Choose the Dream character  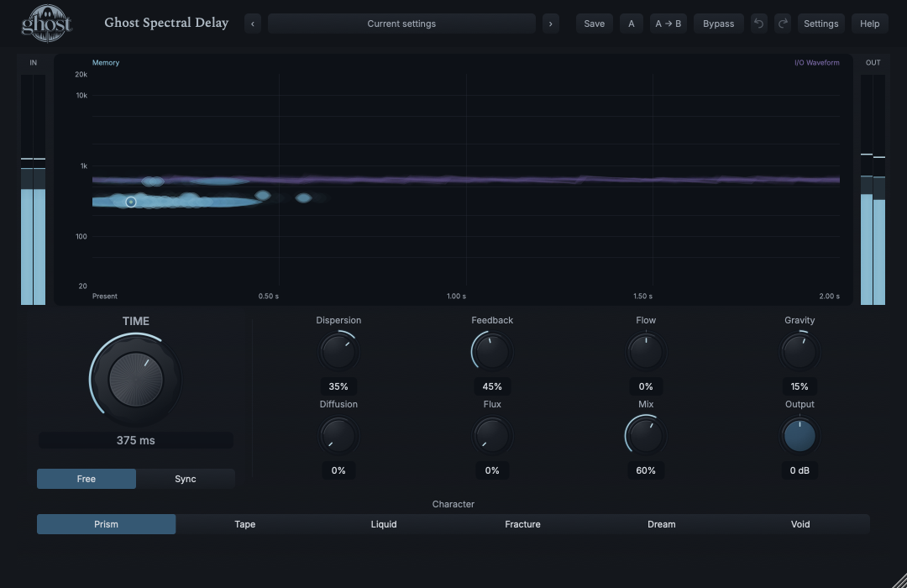[661, 524]
